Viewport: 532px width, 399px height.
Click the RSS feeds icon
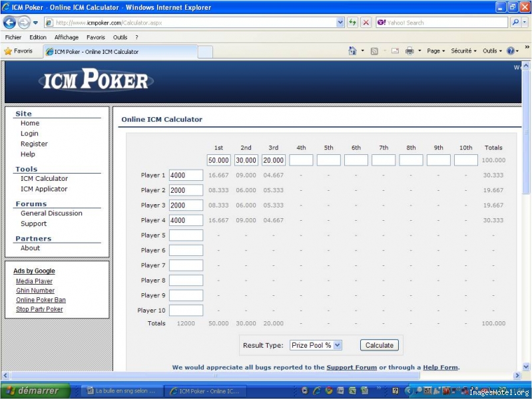coord(374,51)
